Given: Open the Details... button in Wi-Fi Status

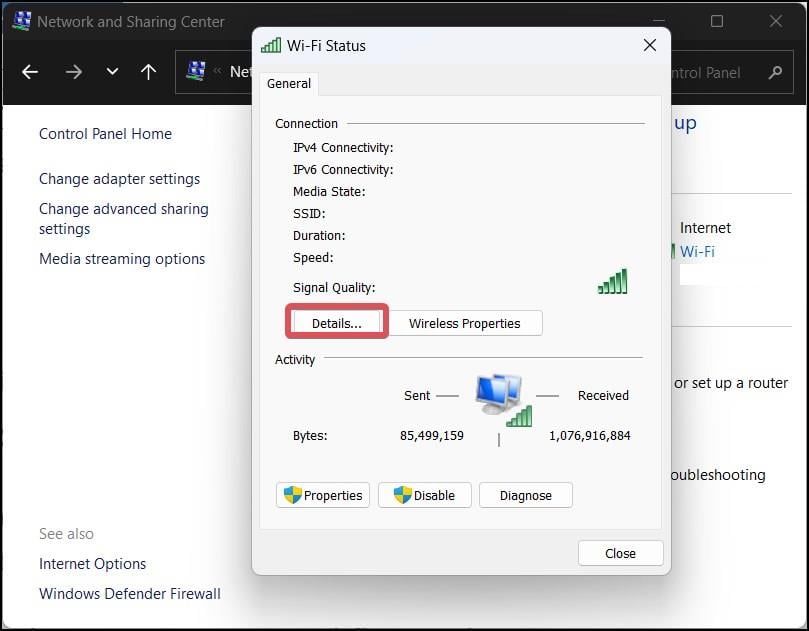Looking at the screenshot, I should pyautogui.click(x=336, y=323).
